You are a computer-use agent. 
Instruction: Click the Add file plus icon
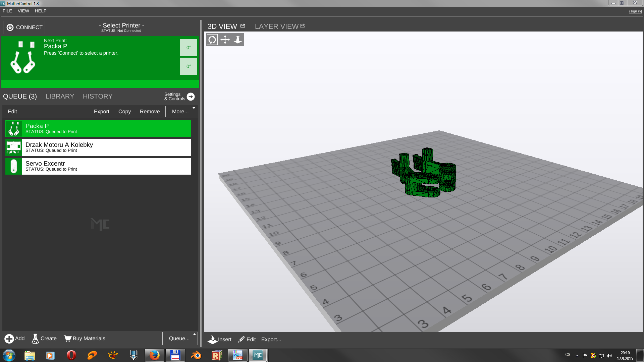pos(9,339)
